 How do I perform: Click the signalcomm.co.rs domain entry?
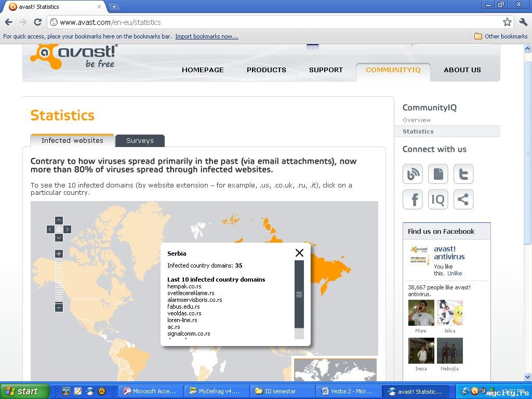coord(189,334)
